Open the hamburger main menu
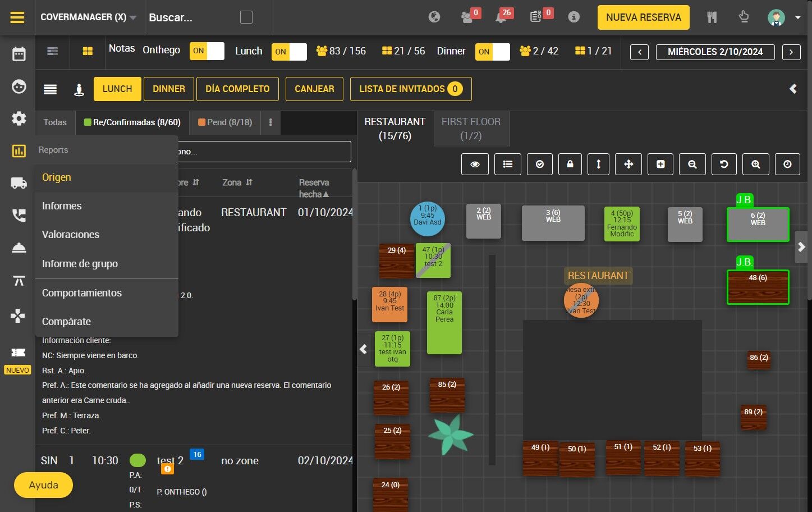 [17, 17]
